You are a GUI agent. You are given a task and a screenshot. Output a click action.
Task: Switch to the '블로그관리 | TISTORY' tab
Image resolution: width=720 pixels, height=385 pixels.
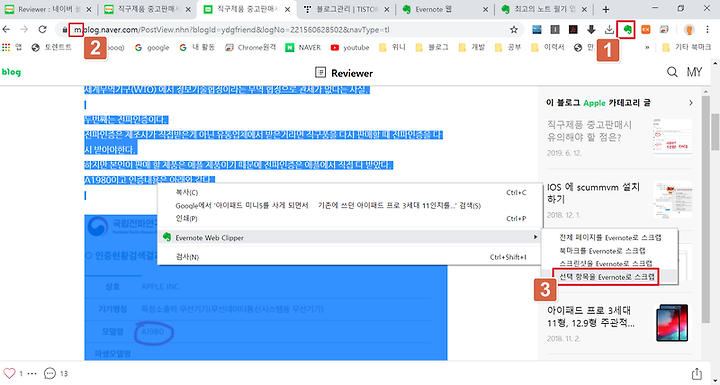tap(347, 9)
